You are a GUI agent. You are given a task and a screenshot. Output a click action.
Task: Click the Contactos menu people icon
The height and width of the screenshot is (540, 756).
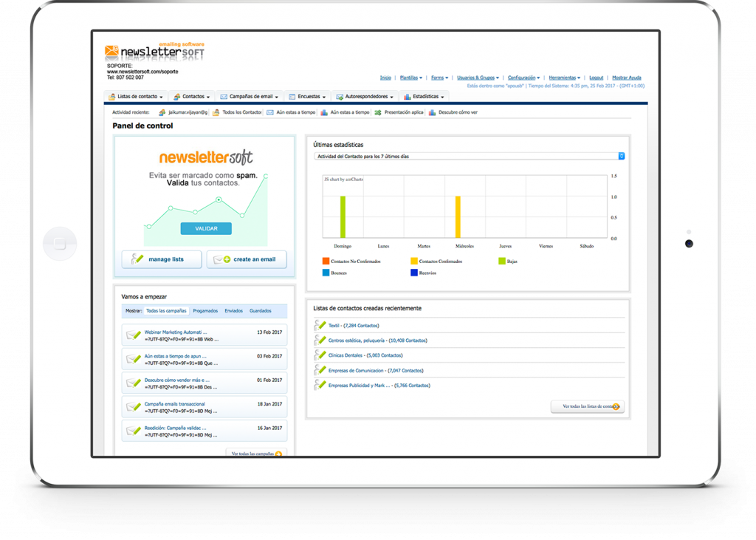coord(177,97)
